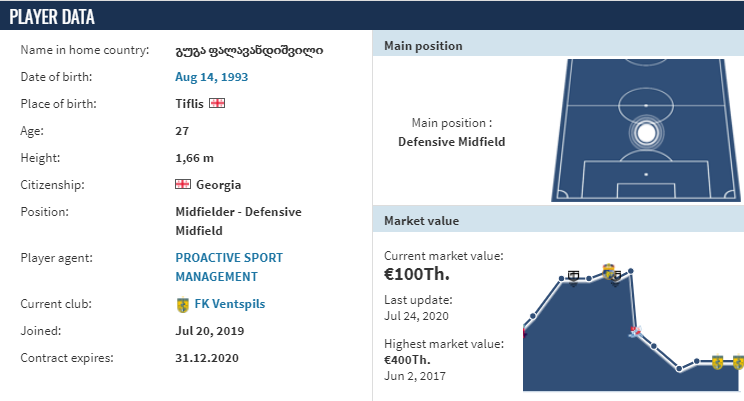
Task: Click the football pitch position graphic
Action: click(x=645, y=130)
